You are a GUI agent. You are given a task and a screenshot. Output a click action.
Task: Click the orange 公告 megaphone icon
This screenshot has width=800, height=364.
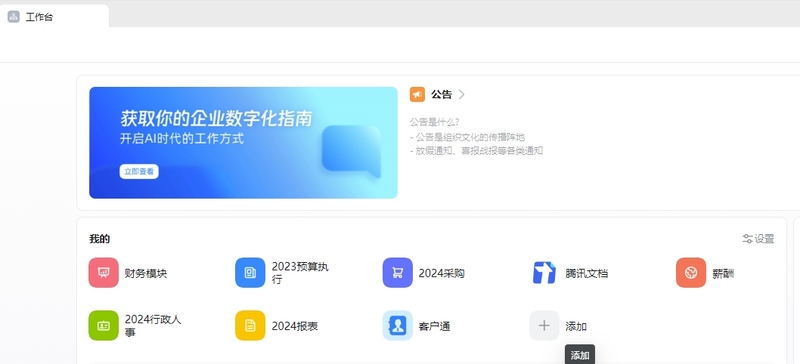coord(417,94)
